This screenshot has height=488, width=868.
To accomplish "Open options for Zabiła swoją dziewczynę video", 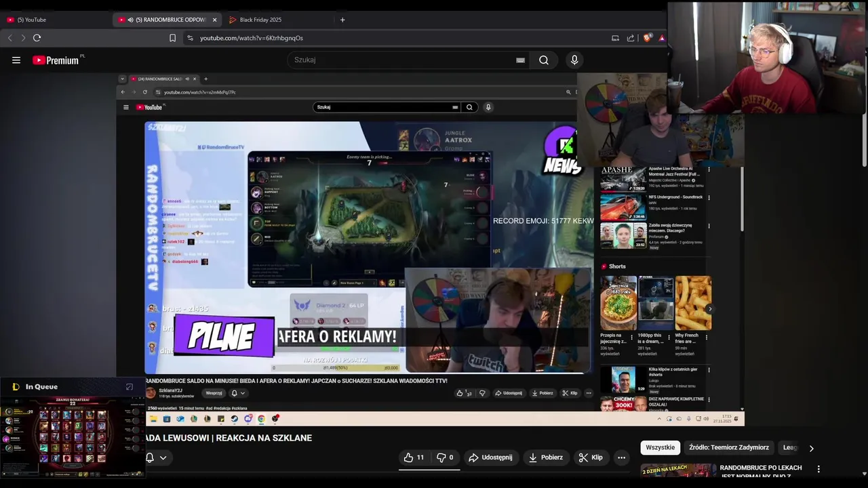I will click(x=709, y=226).
